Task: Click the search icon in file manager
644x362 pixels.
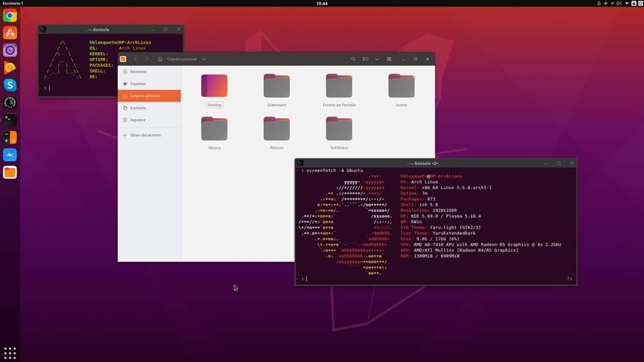Action: [353, 59]
